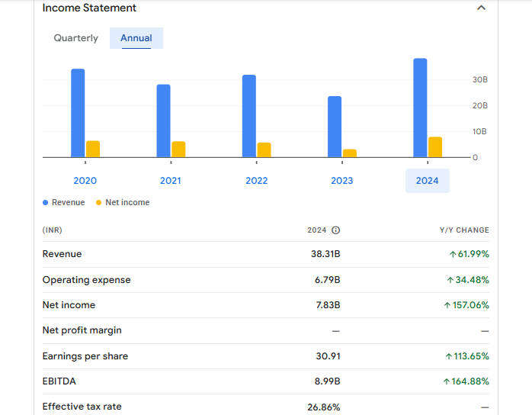Pick the 2023 year label
532x415 pixels.
click(342, 181)
